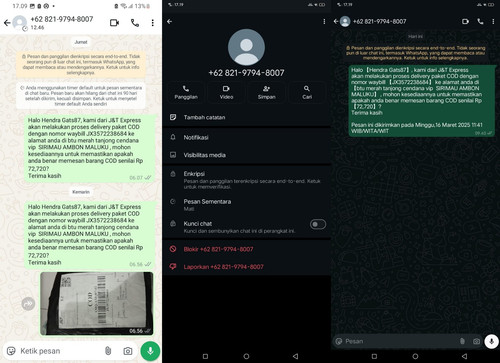This screenshot has width=500, height=363.
Task: Open camera in left chat input
Action: coord(128,351)
